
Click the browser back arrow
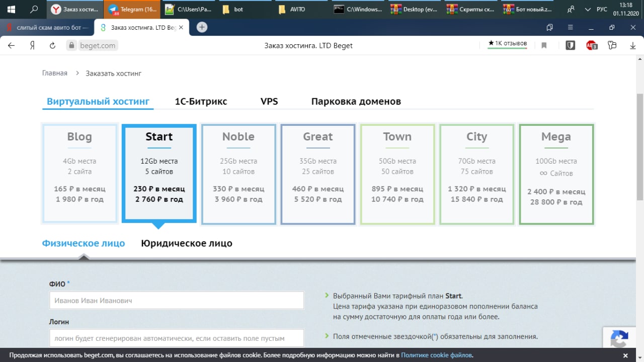click(11, 45)
